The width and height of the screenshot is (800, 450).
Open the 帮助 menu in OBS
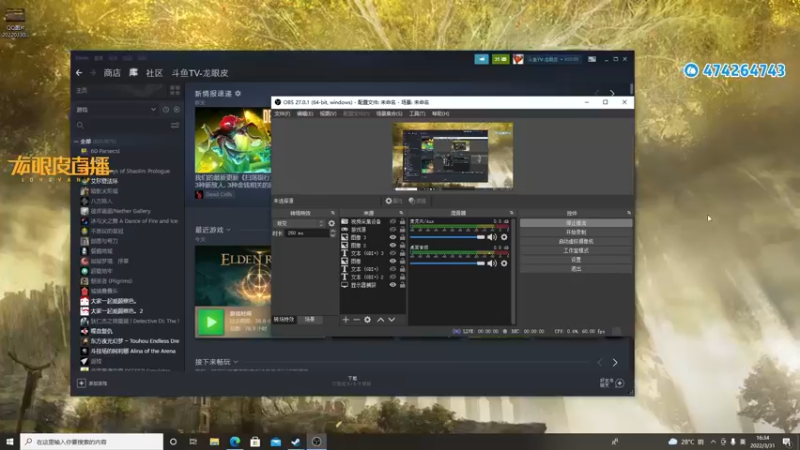pyautogui.click(x=440, y=114)
